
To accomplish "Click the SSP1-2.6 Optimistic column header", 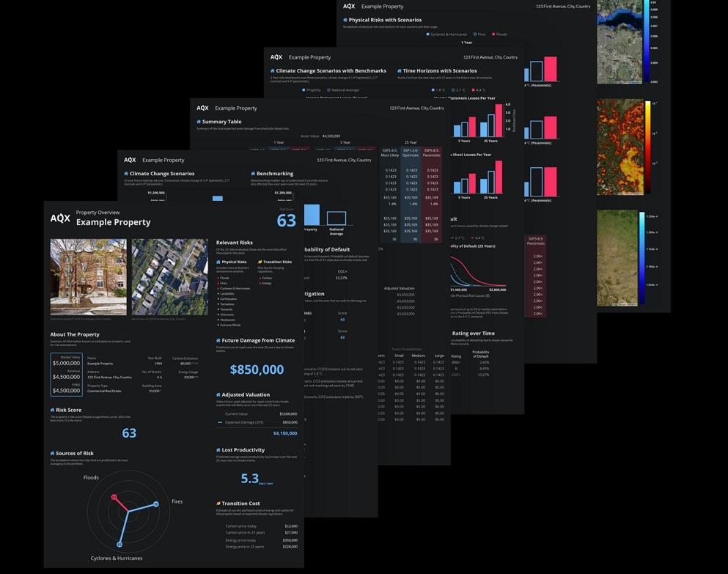I will point(411,152).
